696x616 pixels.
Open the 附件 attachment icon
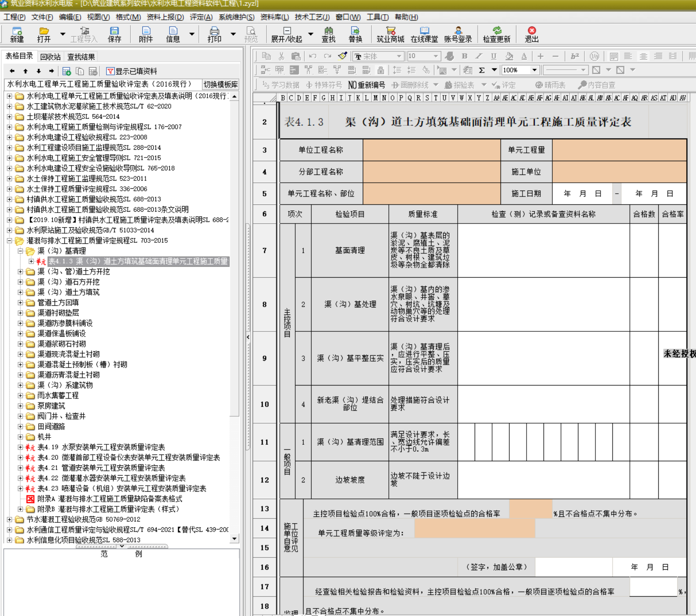[x=146, y=34]
